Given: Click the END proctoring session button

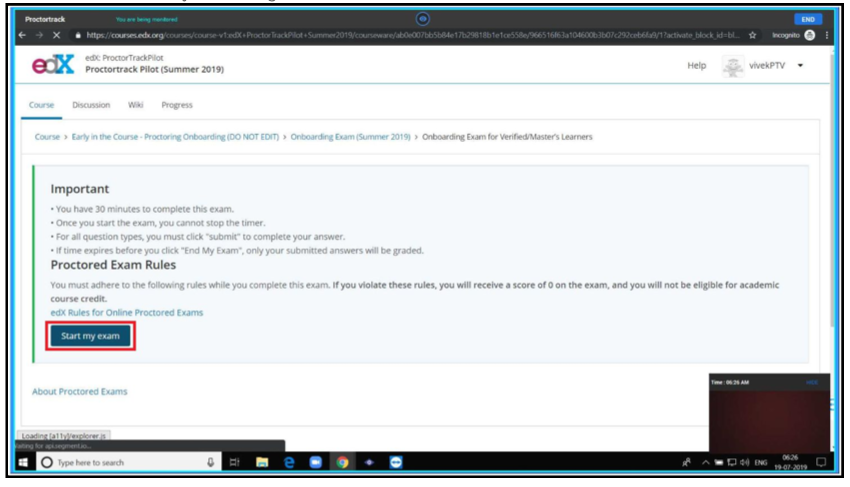Looking at the screenshot, I should tap(808, 19).
